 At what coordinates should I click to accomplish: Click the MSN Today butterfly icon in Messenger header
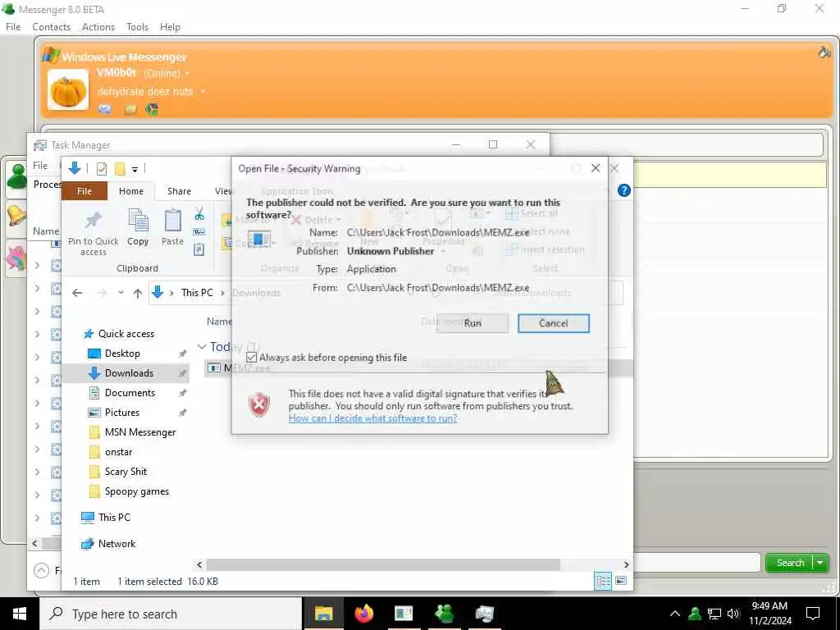pos(152,110)
